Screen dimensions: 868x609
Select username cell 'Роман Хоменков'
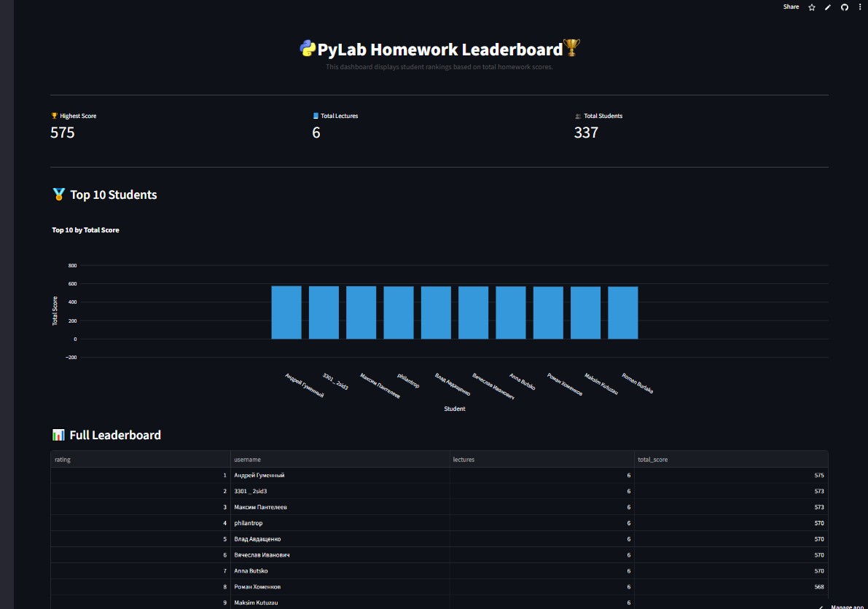click(x=340, y=587)
